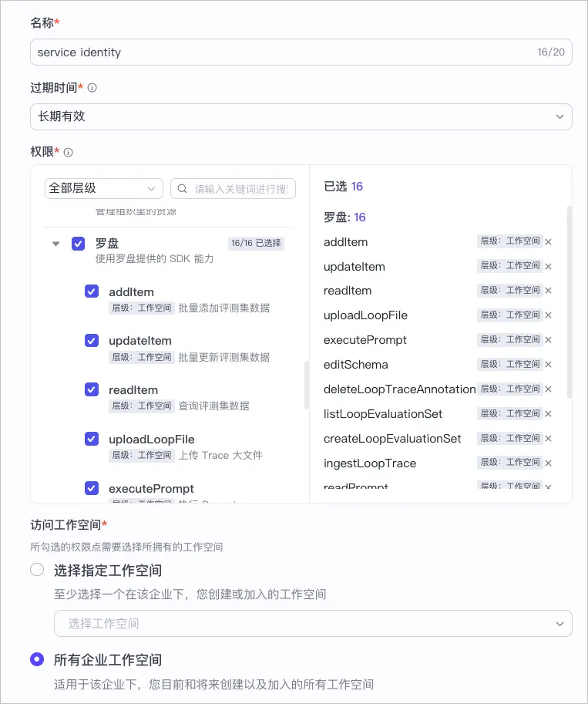Click the permission keyword search field
The image size is (588, 704).
click(233, 189)
